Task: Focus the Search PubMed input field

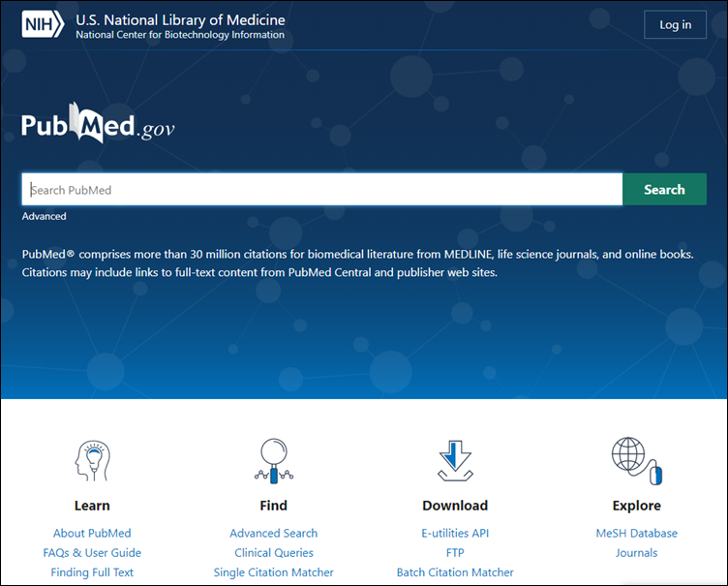Action: [x=321, y=190]
